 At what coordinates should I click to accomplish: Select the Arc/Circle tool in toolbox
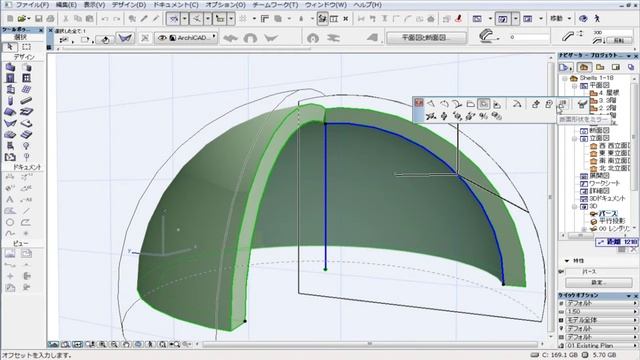pos(10,222)
